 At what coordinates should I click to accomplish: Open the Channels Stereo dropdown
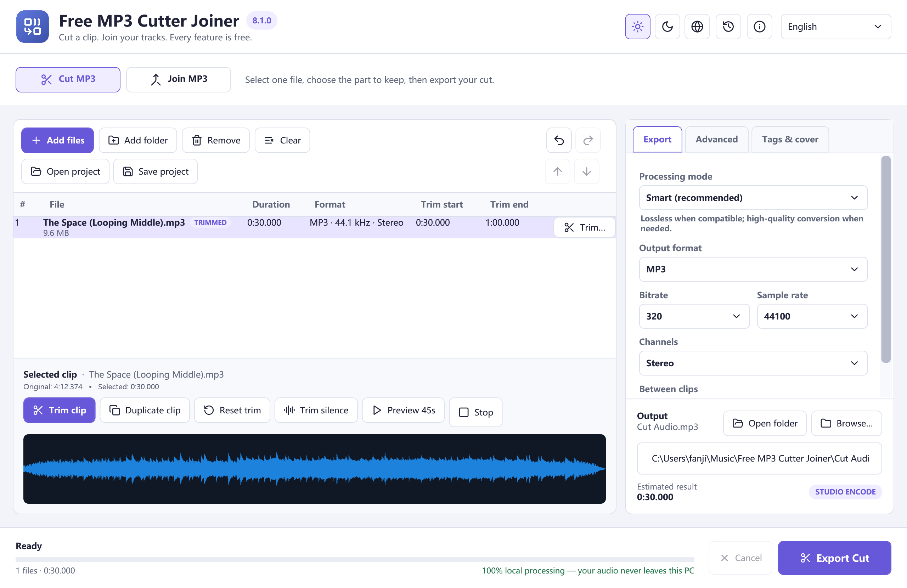coord(753,363)
